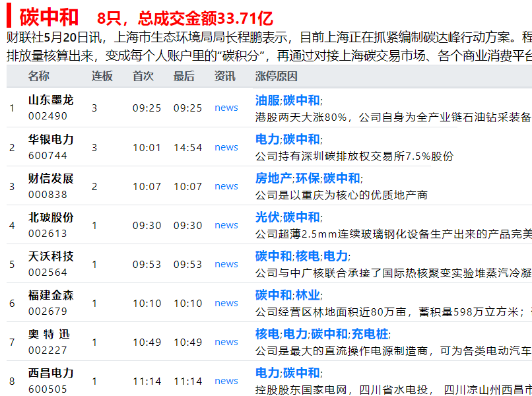Select stock name 山东墨龙
The image size is (532, 396).
[51, 100]
